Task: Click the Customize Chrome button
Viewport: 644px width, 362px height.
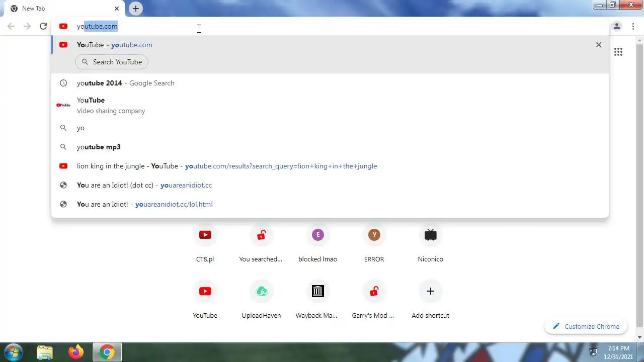Action: click(x=586, y=326)
